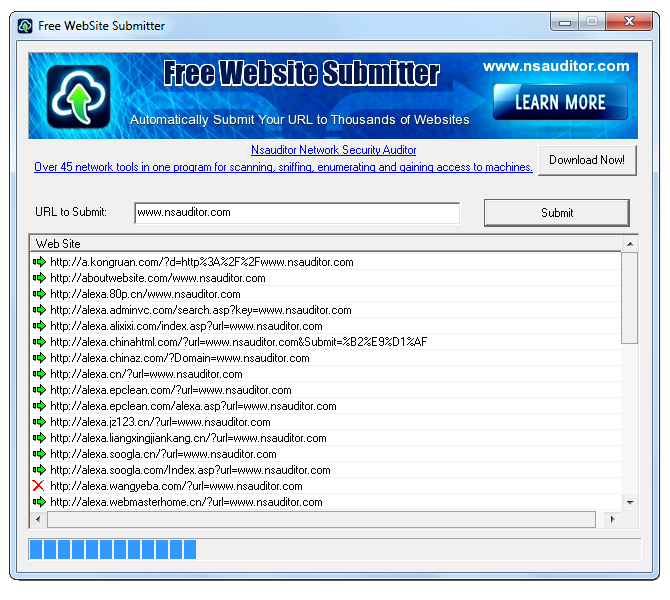Open the Nsauditor Network Security Auditor link
The width and height of the screenshot is (670, 600).
coord(333,150)
